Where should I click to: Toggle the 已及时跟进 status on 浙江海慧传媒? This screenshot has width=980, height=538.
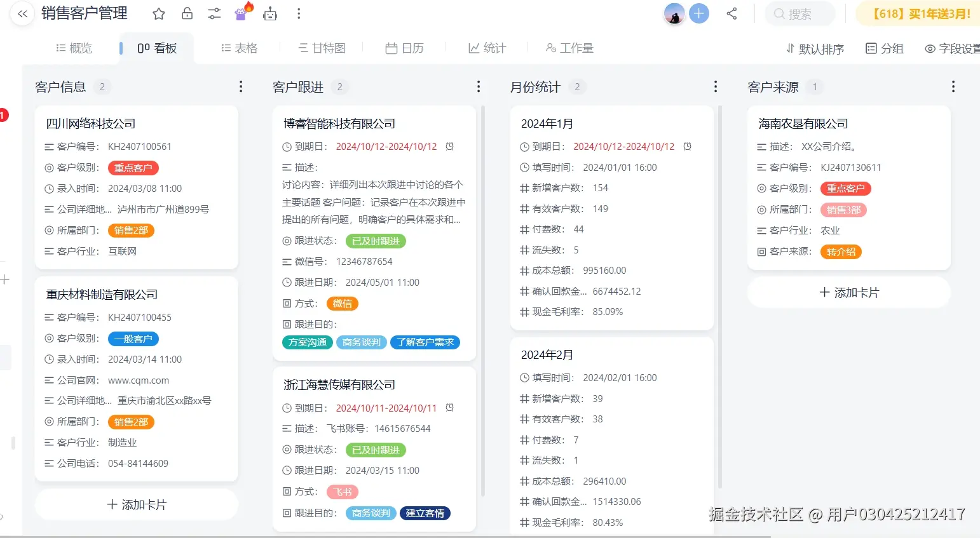376,450
